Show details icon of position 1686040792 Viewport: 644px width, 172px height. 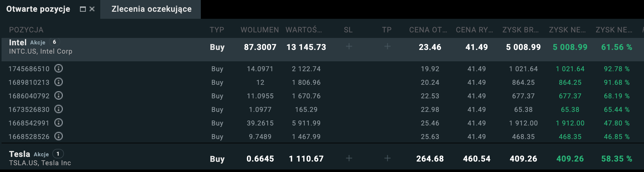[x=58, y=96]
